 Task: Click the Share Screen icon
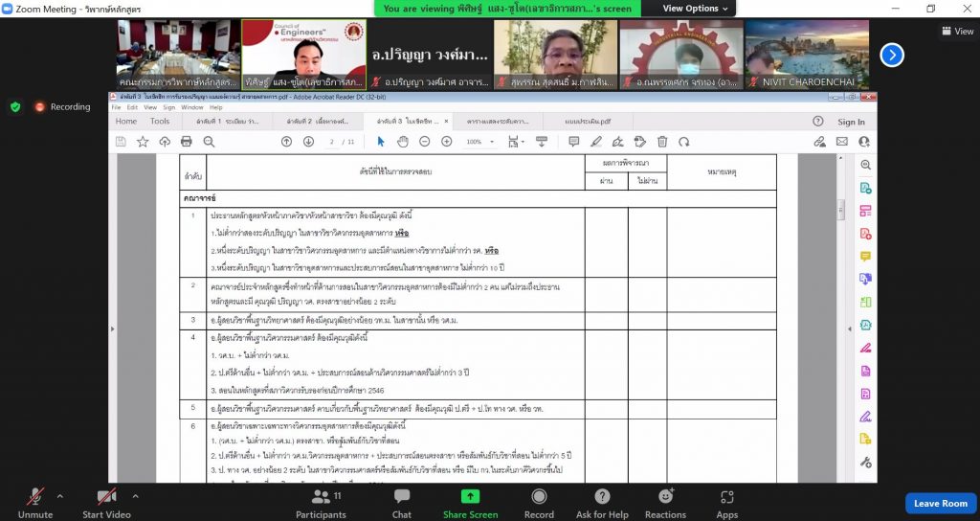[x=470, y=497]
